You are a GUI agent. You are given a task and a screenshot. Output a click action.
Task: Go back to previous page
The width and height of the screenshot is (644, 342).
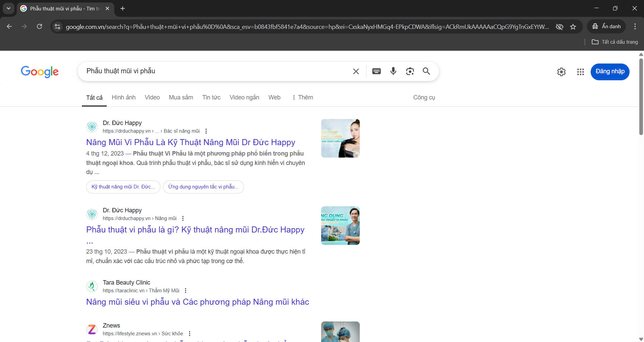tap(9, 27)
